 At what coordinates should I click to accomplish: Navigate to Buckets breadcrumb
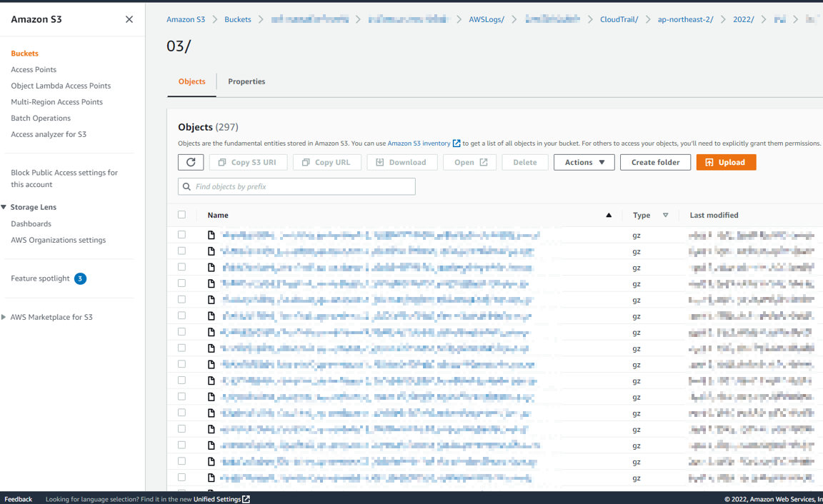238,19
